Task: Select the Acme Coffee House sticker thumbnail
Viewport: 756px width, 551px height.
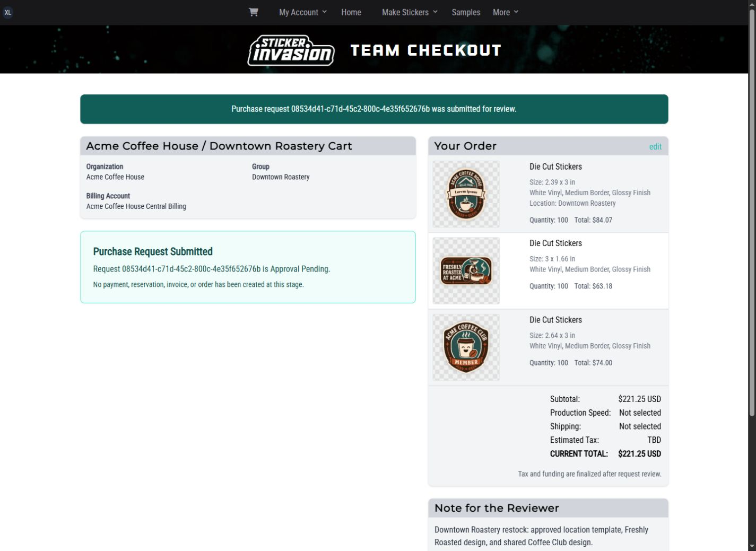Action: (466, 194)
